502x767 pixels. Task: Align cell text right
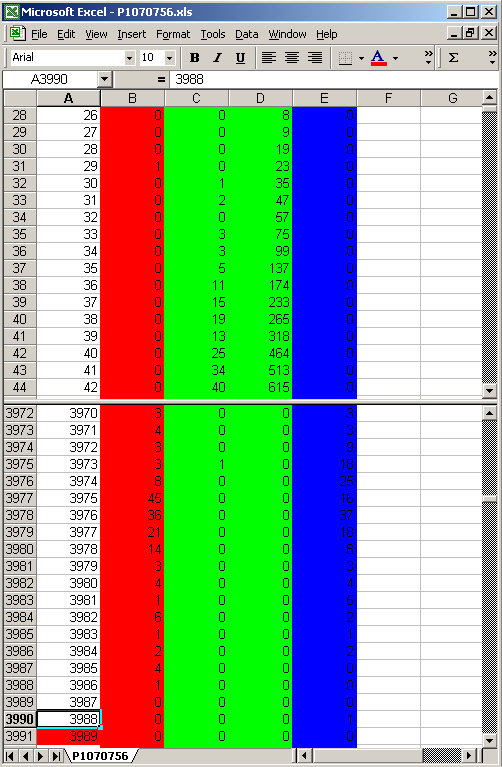tap(315, 58)
